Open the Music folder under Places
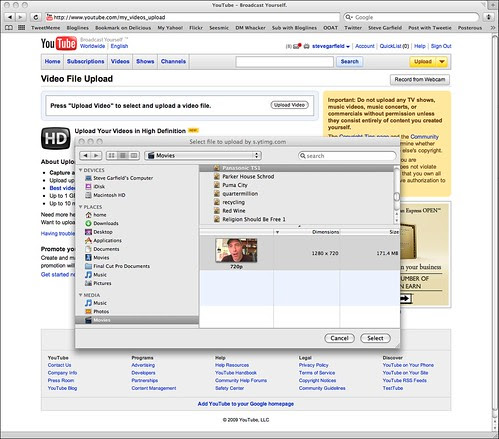Screen dimensions: 499x439 96,275
